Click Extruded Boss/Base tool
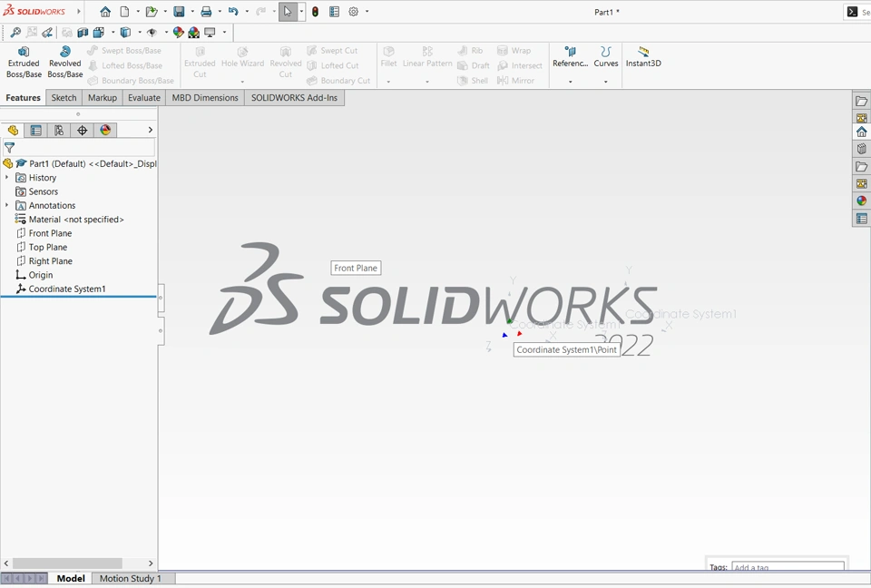 tap(24, 63)
